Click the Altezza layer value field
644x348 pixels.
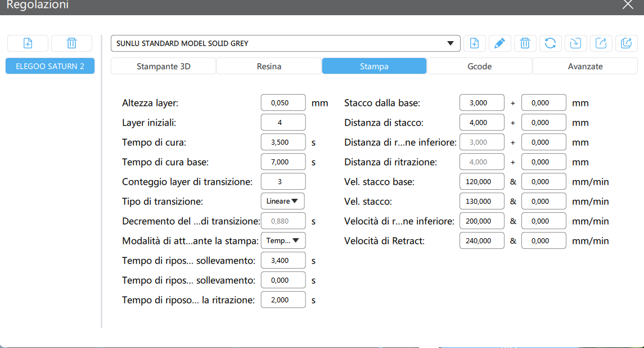coord(283,103)
